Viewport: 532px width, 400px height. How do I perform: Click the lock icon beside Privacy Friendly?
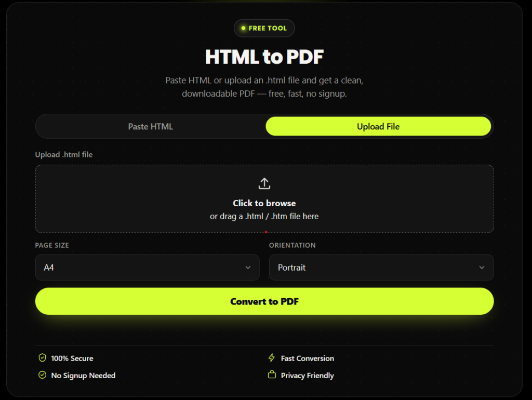(272, 375)
